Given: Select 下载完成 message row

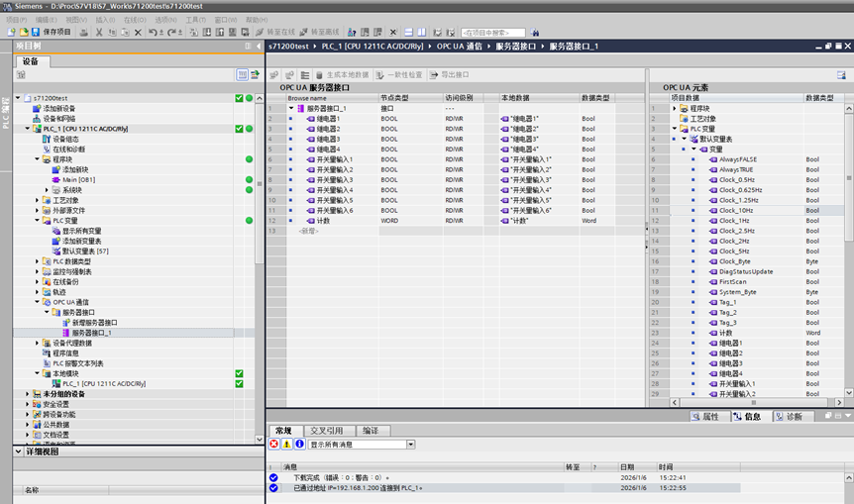Looking at the screenshot, I should 503,478.
